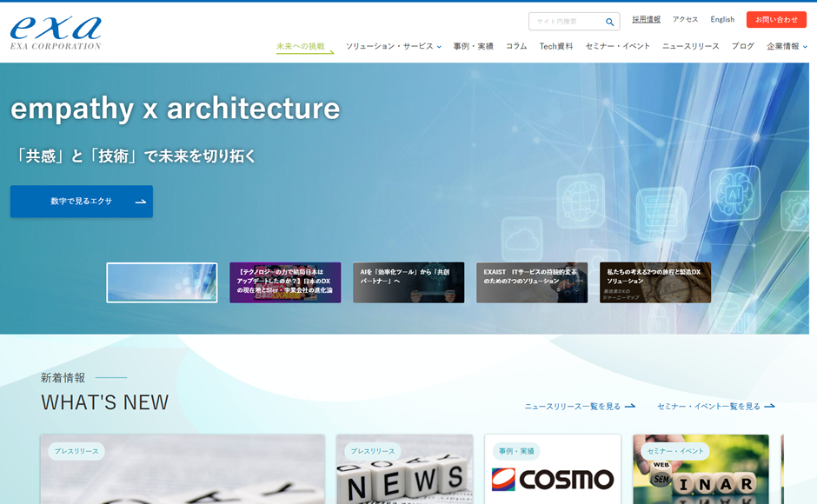Open the ブログ menu item
This screenshot has width=817, height=504.
(742, 46)
